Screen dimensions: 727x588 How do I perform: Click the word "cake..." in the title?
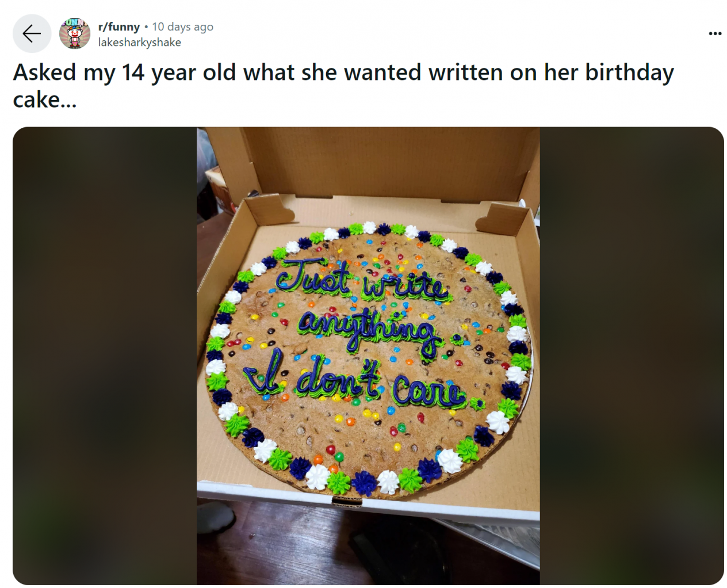point(45,100)
